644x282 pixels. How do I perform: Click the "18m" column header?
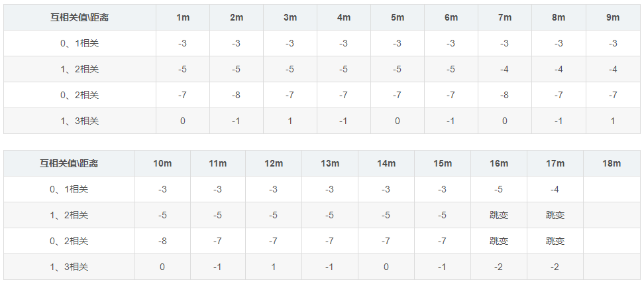(x=612, y=163)
